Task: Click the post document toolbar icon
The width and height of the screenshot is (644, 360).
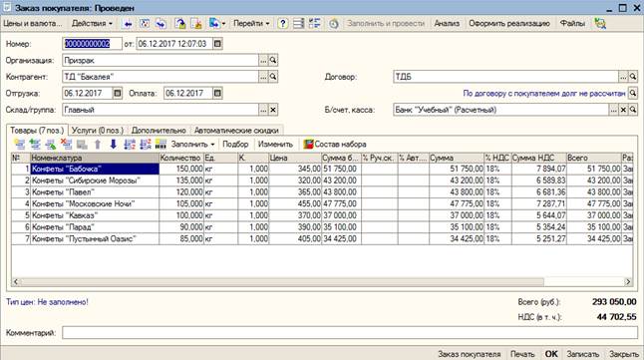Action: click(x=179, y=24)
